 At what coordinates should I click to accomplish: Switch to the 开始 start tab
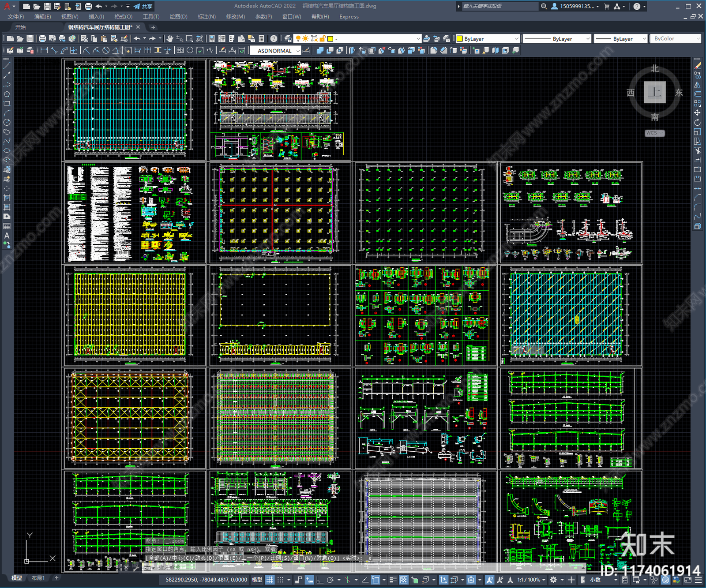pos(21,27)
